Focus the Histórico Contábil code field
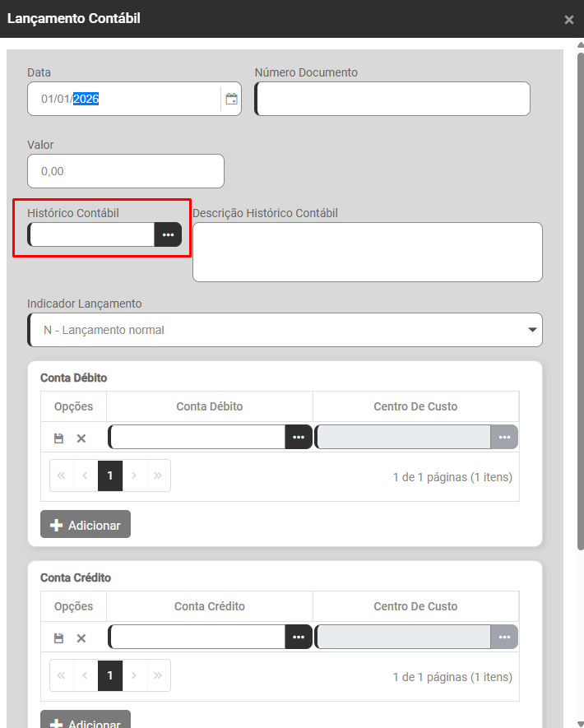The image size is (584, 728). [91, 234]
